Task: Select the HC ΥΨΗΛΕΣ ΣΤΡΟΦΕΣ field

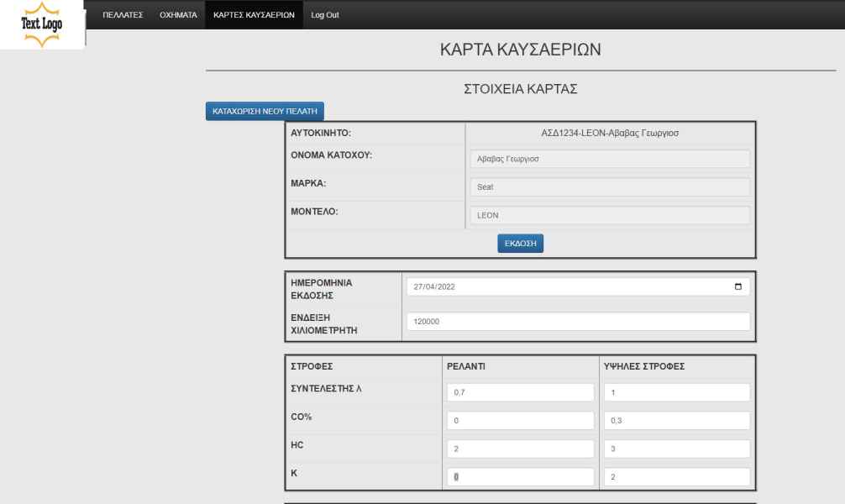Action: (676, 449)
